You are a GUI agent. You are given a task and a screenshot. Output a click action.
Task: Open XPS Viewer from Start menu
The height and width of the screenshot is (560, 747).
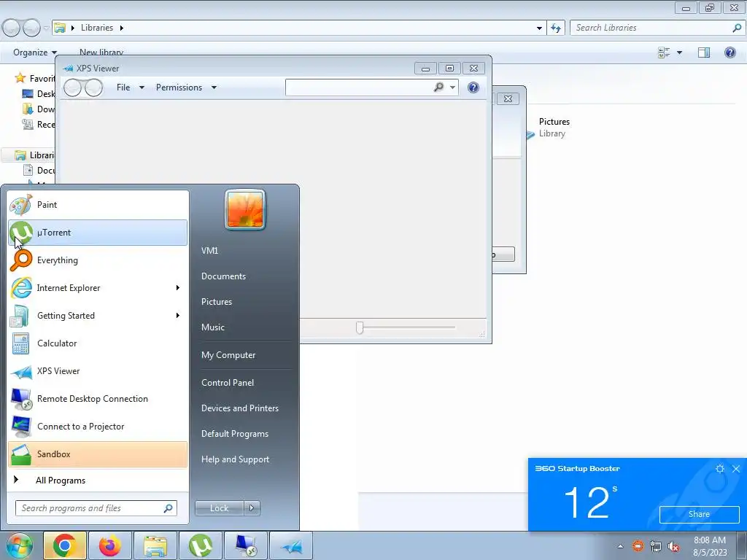98,371
